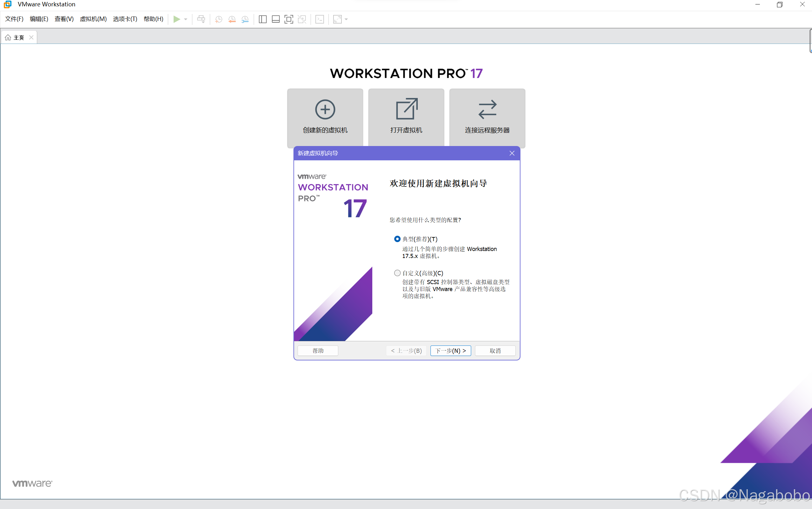This screenshot has height=509, width=812.
Task: Click the 下一步(N) button
Action: coord(451,351)
